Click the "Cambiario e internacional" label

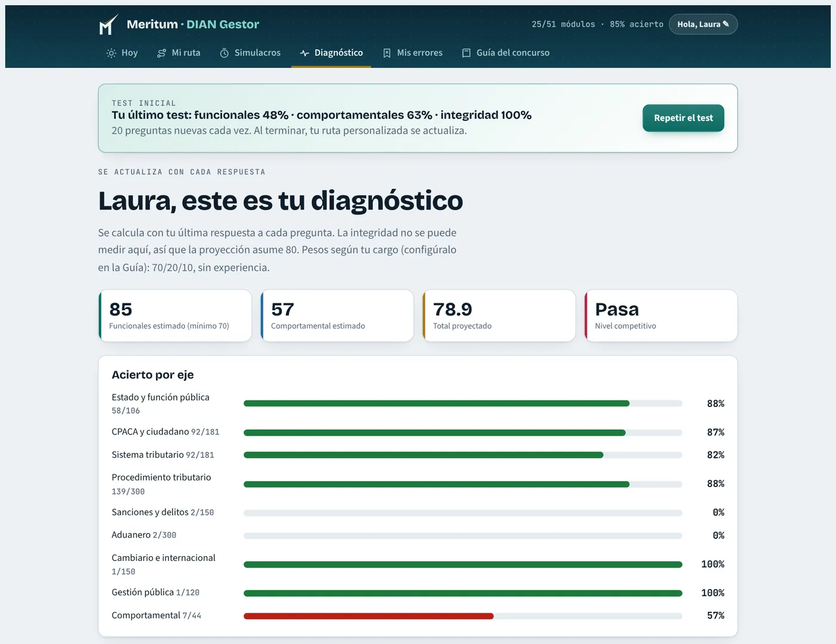tap(164, 558)
